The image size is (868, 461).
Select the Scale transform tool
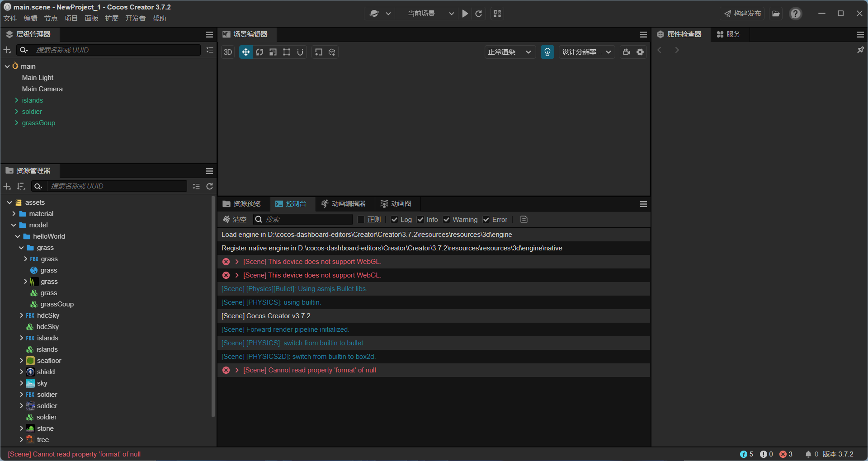[273, 52]
